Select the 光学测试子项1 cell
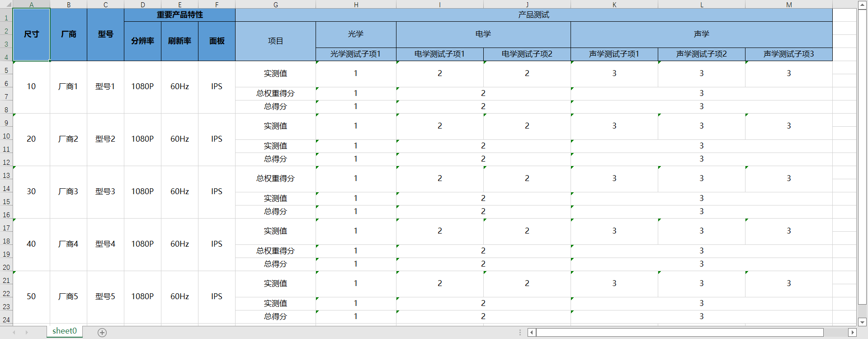868x339 pixels. [356, 54]
